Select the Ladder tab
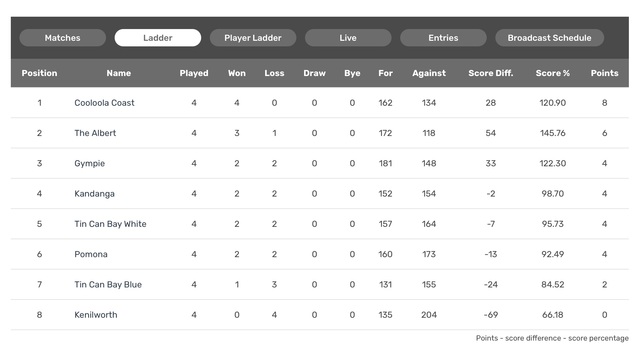Image resolution: width=640 pixels, height=361 pixels. [x=158, y=38]
